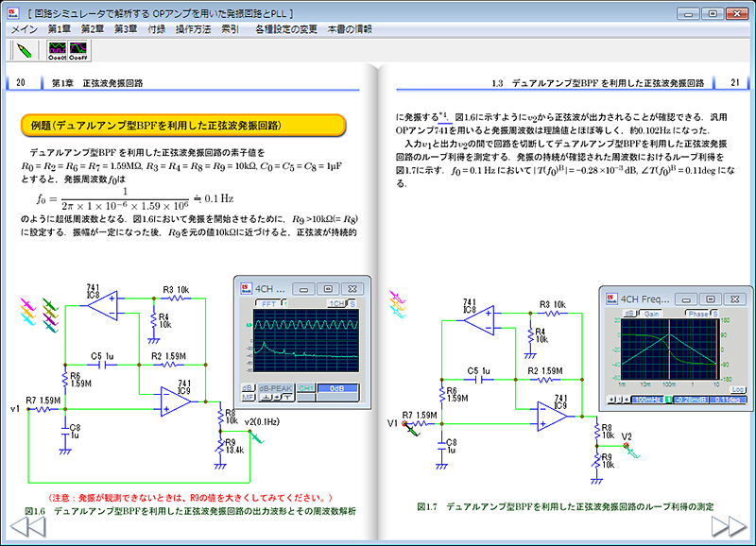The height and width of the screenshot is (546, 756).
Task: Step the cursor left in the 4CH Freq window
Action: [610, 400]
